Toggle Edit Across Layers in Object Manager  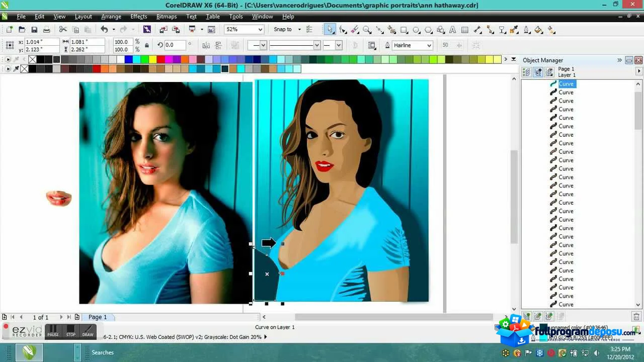click(x=538, y=72)
